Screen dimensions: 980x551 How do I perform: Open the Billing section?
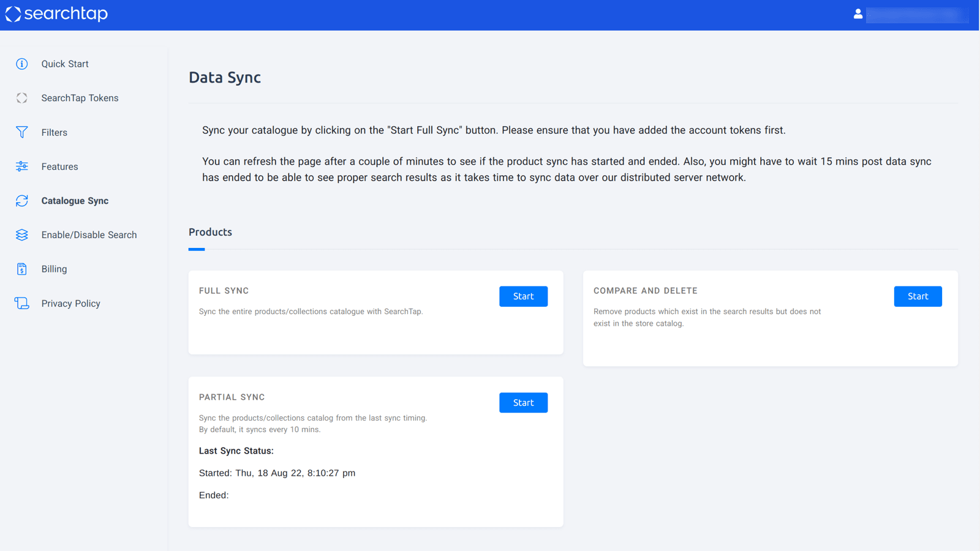pyautogui.click(x=55, y=269)
